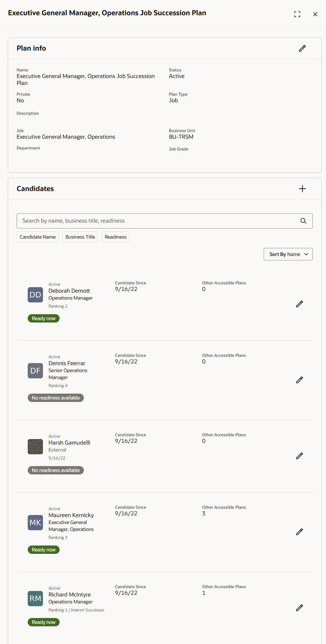Image resolution: width=326 pixels, height=644 pixels.
Task: Toggle the Readiness filter chip
Action: click(x=115, y=237)
